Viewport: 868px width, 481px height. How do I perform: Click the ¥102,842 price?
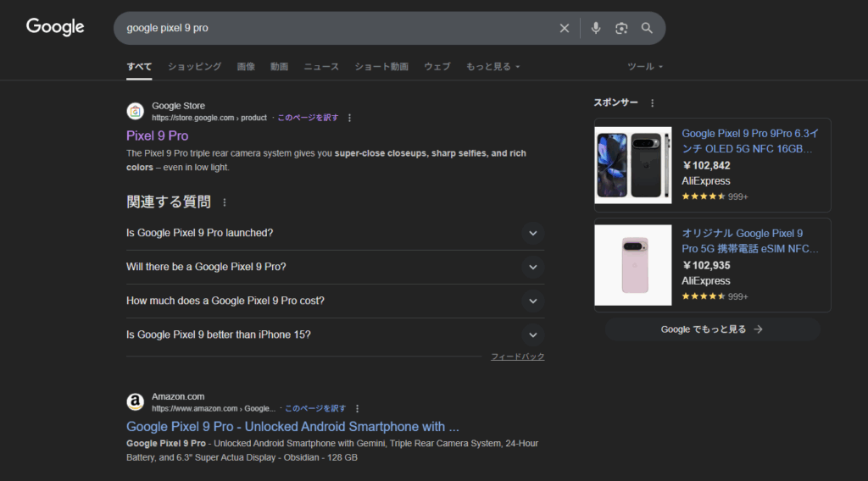pos(706,166)
